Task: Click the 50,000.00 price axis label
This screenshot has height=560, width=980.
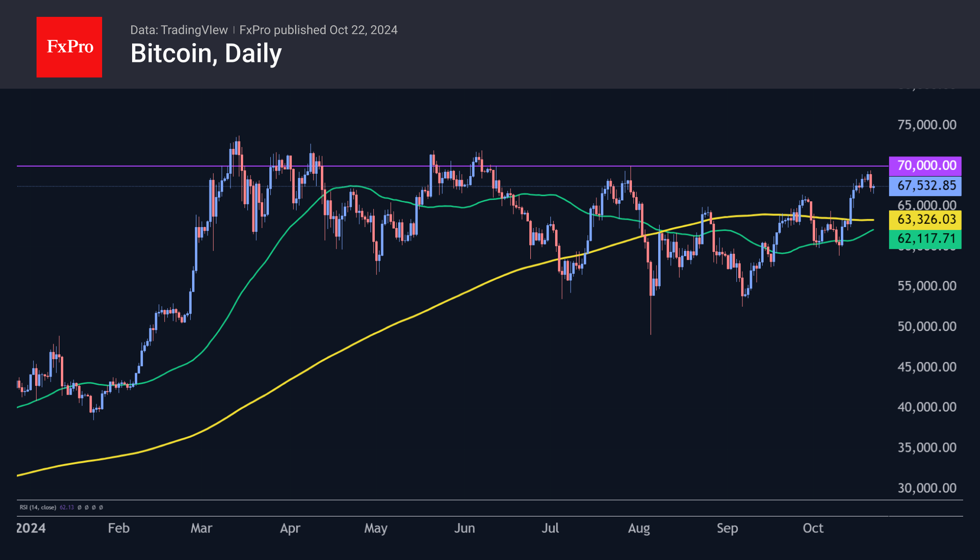Action: point(927,326)
